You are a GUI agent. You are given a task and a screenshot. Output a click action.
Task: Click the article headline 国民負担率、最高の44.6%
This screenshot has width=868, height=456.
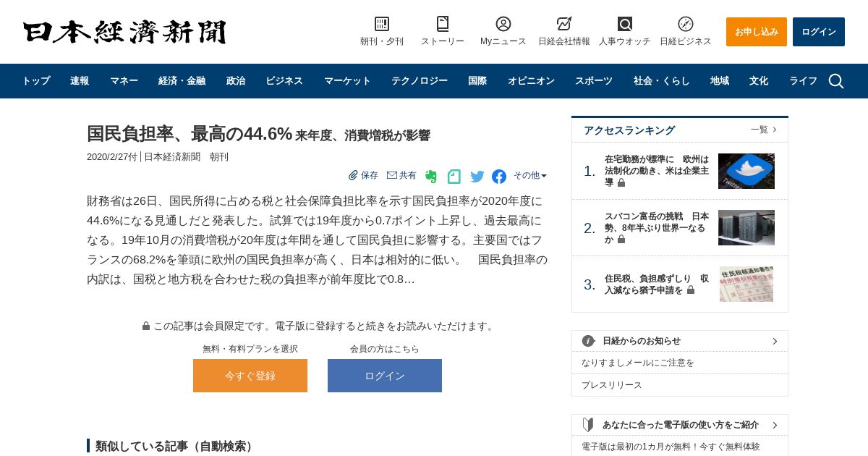point(190,134)
